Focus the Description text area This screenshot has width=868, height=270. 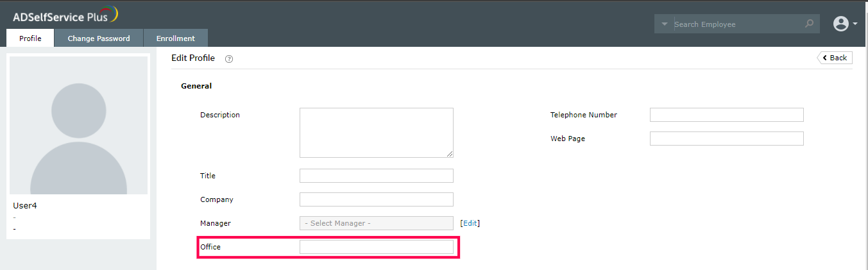tap(376, 132)
